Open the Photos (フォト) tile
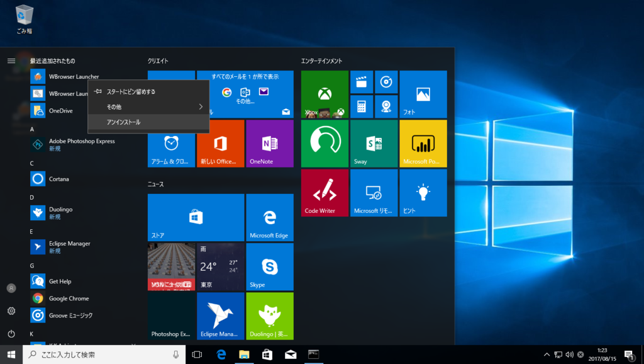The image size is (644, 364). coord(423,94)
